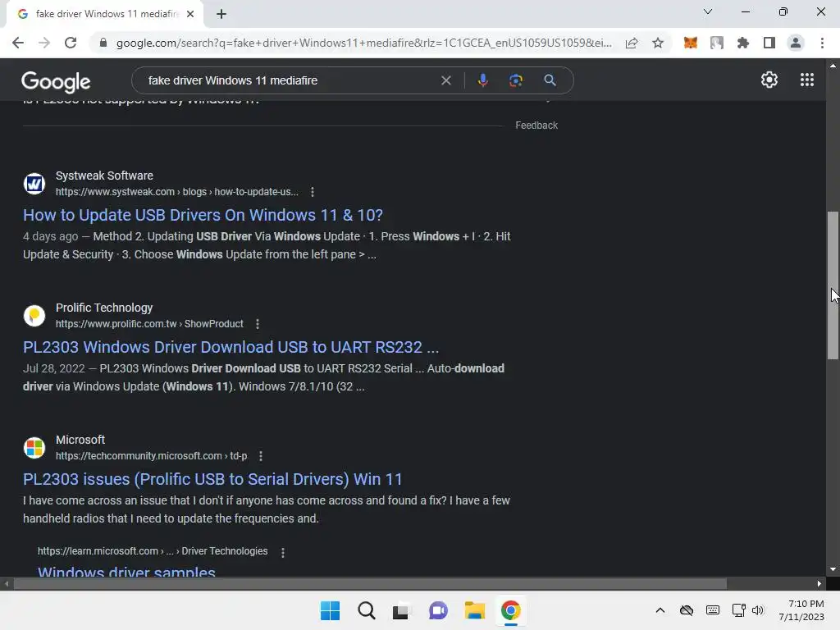This screenshot has width=840, height=630.
Task: Click horizontal scrollbar right arrow
Action: tap(819, 584)
